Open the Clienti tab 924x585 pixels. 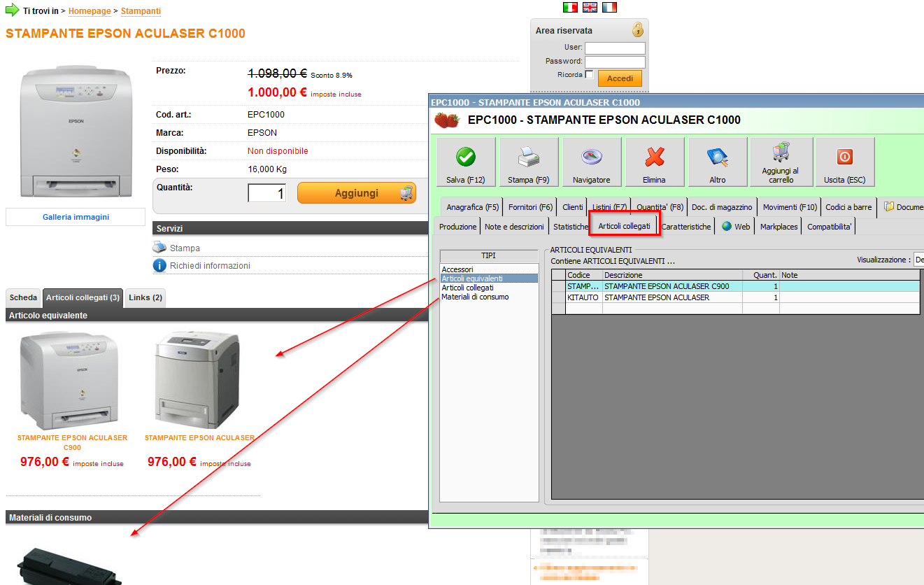tap(573, 207)
